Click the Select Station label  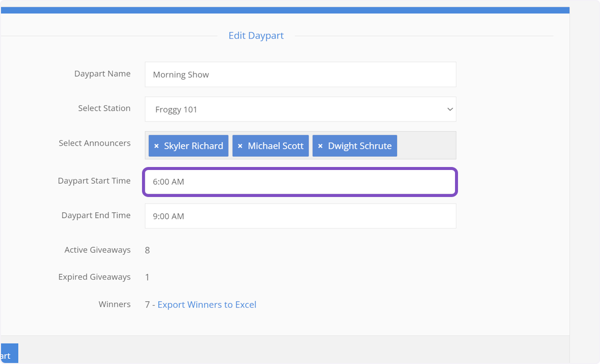[104, 108]
